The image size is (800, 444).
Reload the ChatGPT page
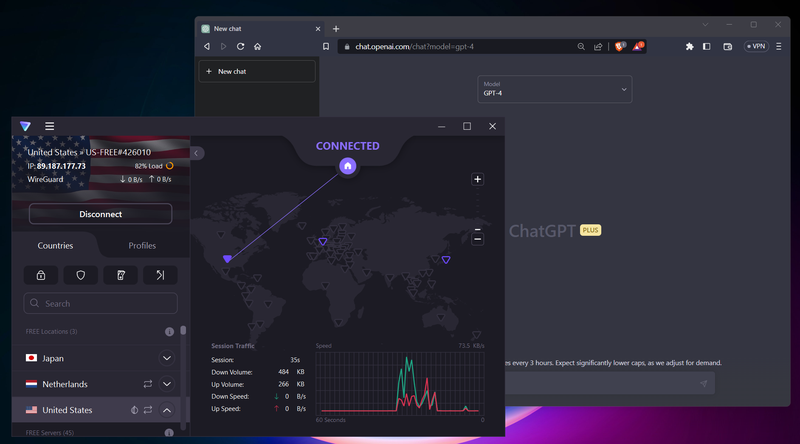[x=240, y=46]
